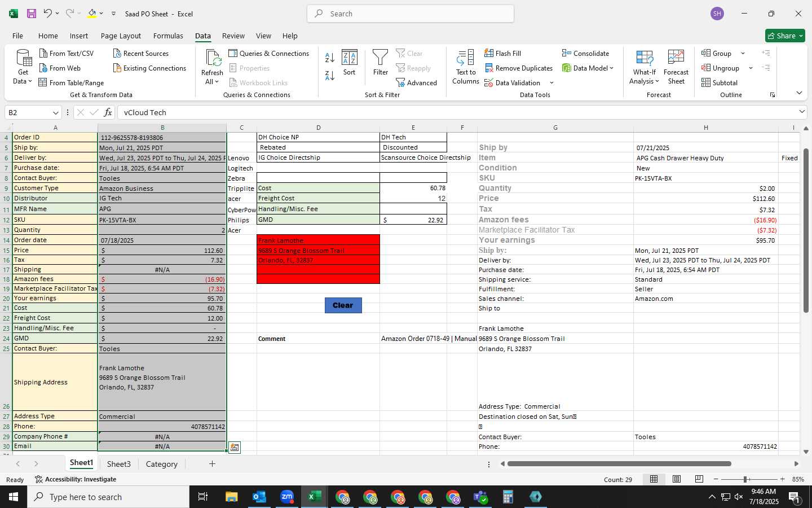Screen dimensions: 812x508
Task: Switch to the Review ribbon tab
Action: (x=233, y=36)
